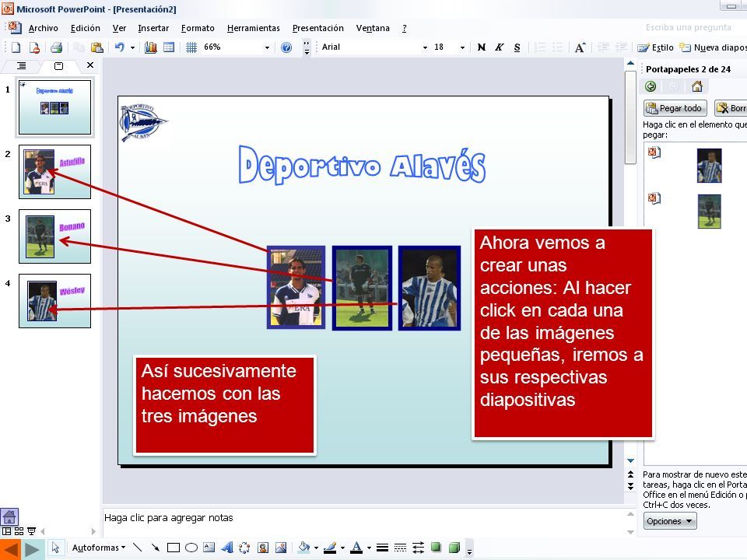This screenshot has height=560, width=747.
Task: Go back in the Portapapeles task pane
Action: pyautogui.click(x=651, y=86)
